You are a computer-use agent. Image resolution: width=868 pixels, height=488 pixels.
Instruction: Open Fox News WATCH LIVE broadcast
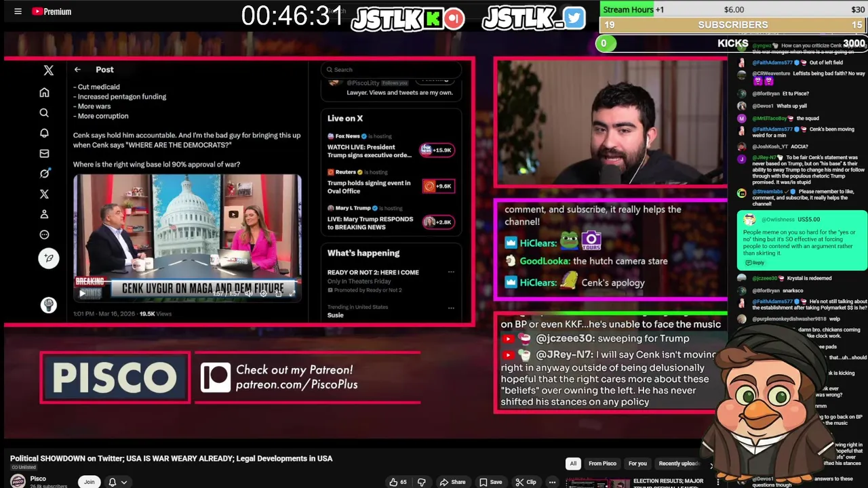tap(370, 151)
